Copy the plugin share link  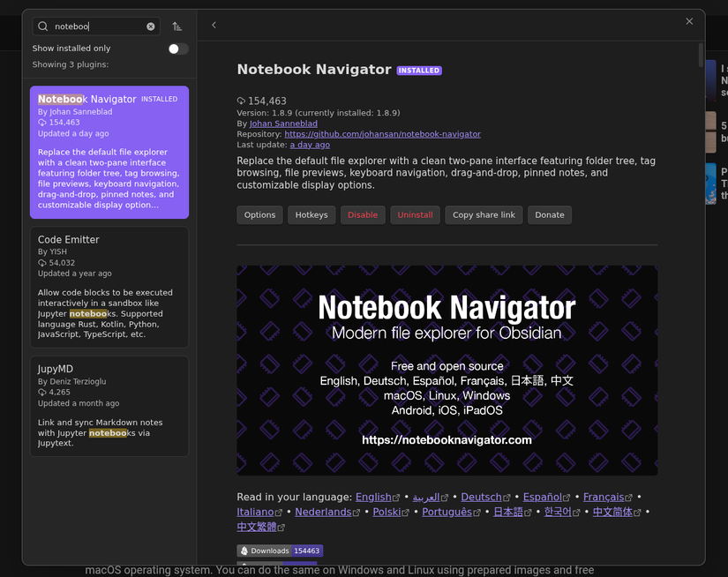(x=484, y=214)
